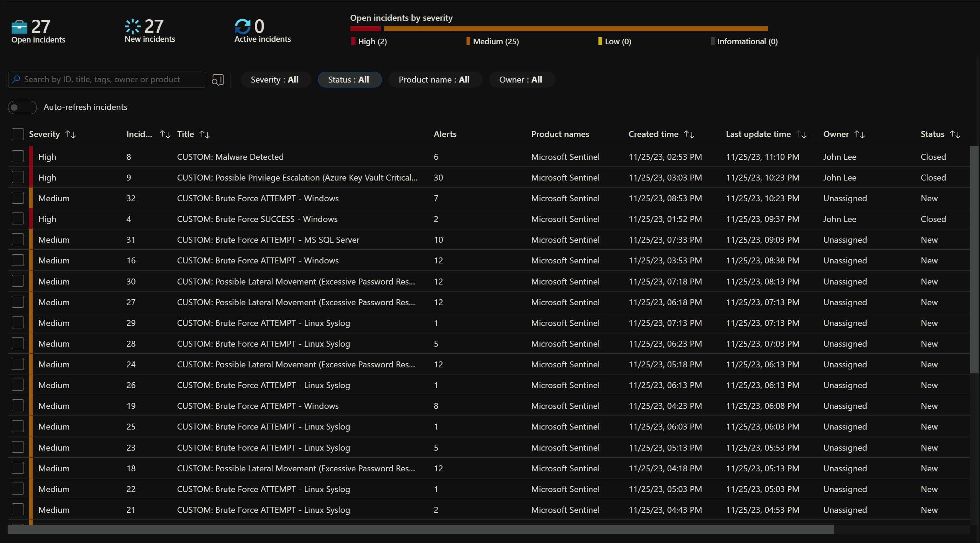Click the vertical scrollbar thumb

(974, 259)
